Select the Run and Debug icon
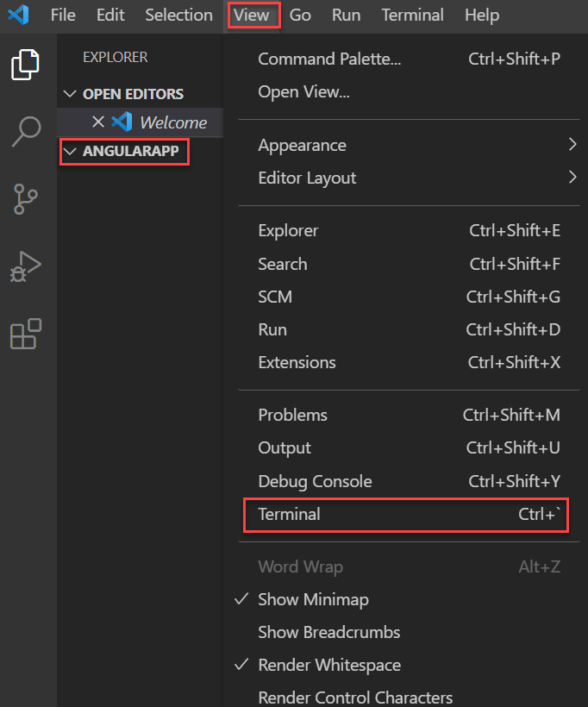Image resolution: width=588 pixels, height=707 pixels. click(x=27, y=267)
